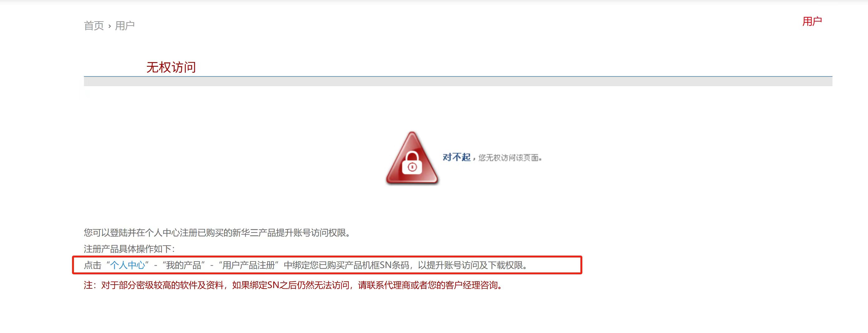Click the bold 对不起 text
The image size is (868, 333).
pyautogui.click(x=456, y=157)
